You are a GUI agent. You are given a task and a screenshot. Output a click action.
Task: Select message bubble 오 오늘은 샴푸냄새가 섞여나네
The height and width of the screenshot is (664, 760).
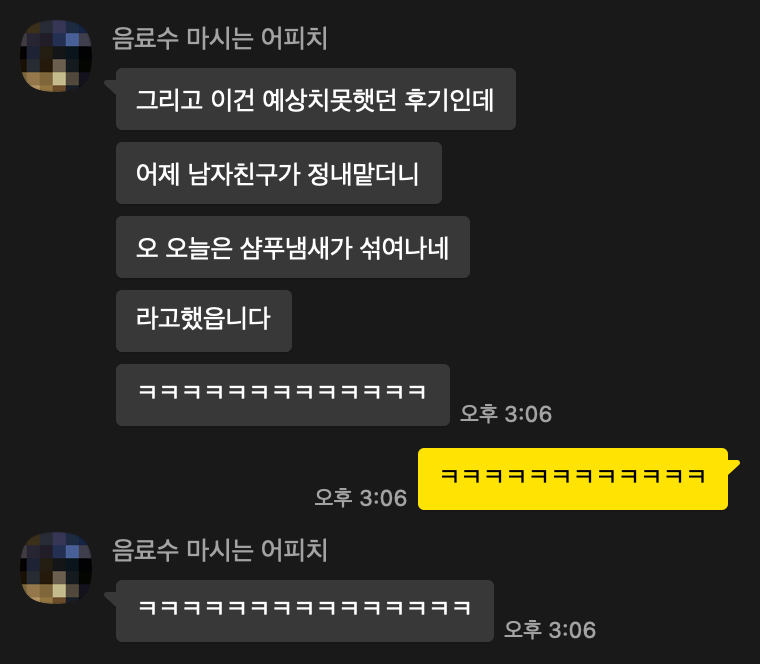[x=293, y=247]
